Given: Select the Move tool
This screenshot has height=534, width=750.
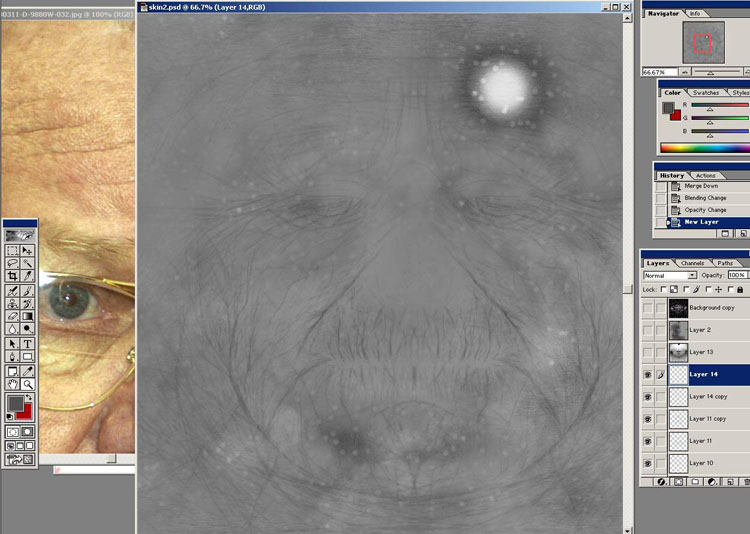Looking at the screenshot, I should (x=27, y=251).
